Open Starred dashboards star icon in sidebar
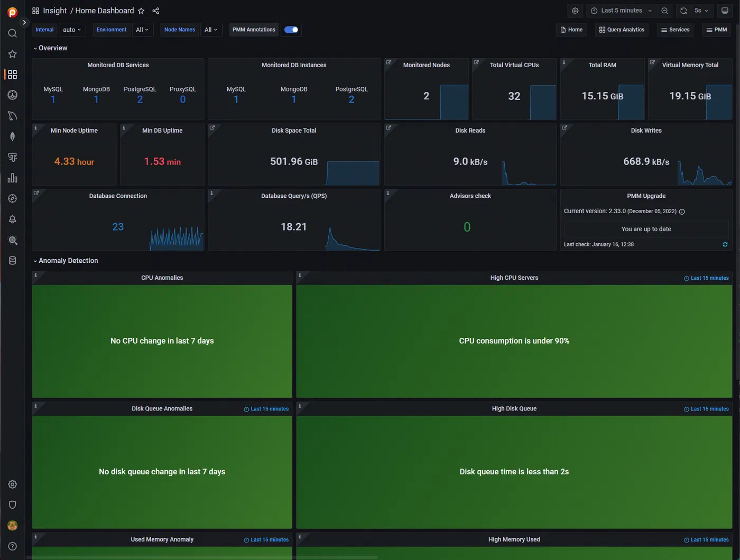Screen dimensions: 740x560 pyautogui.click(x=12, y=54)
